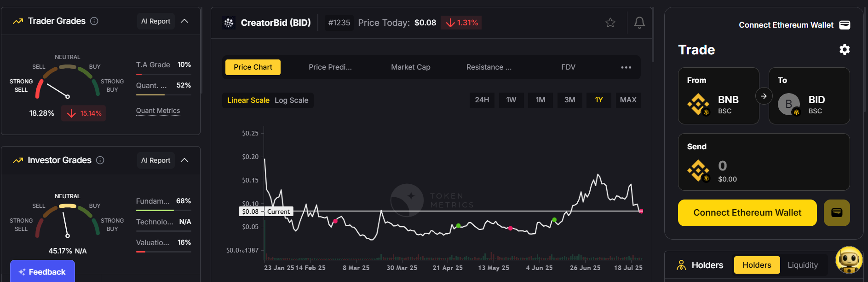Click the Quant Metrics link
The height and width of the screenshot is (282, 868).
[158, 111]
